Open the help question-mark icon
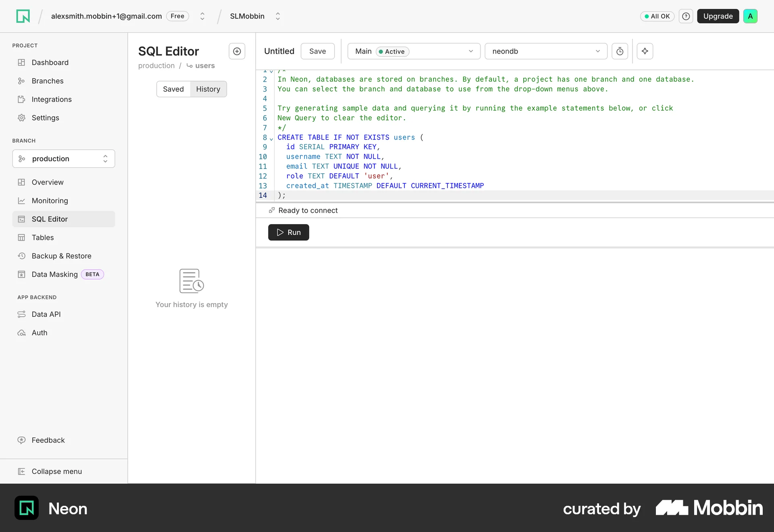 pos(686,16)
